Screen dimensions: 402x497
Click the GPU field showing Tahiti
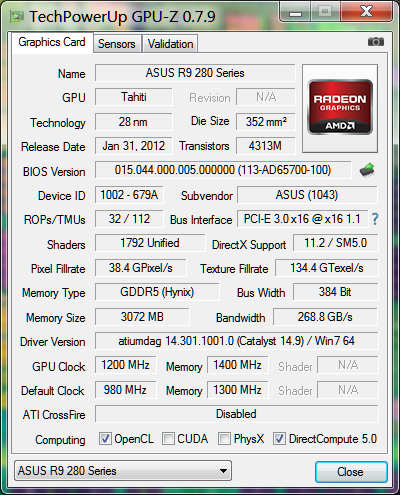[x=134, y=97]
